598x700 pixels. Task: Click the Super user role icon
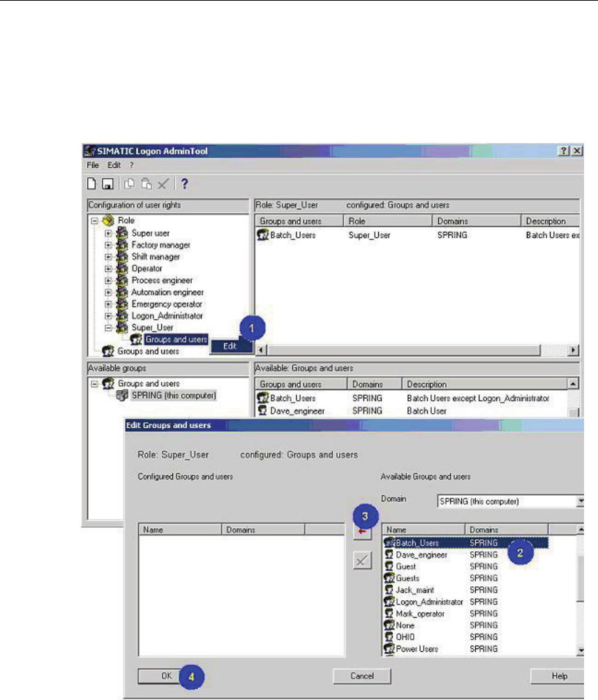tap(122, 232)
